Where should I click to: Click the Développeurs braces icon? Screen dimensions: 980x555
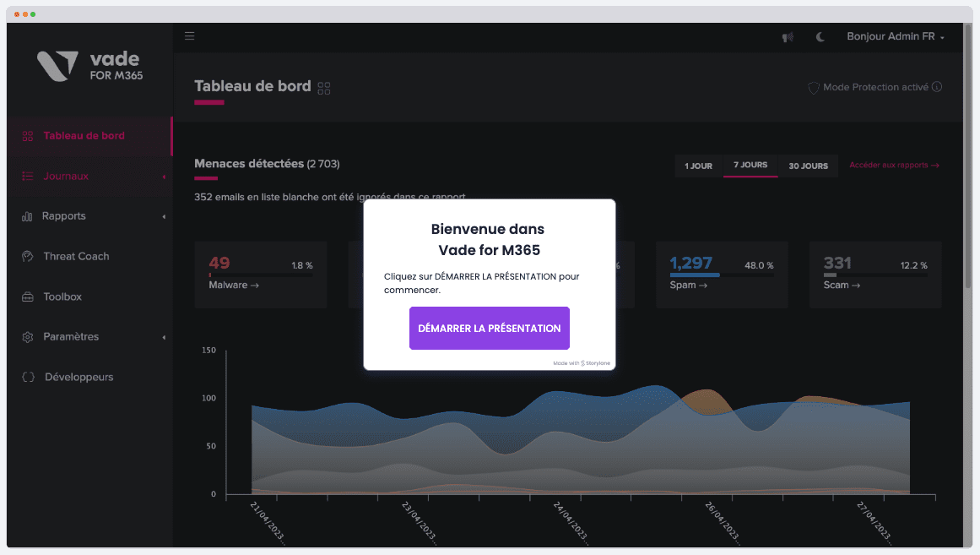[x=28, y=378]
